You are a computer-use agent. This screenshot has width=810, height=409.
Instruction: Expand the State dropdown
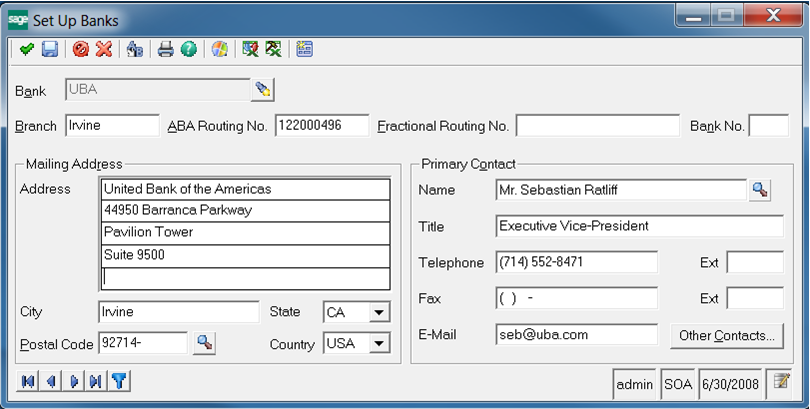378,313
